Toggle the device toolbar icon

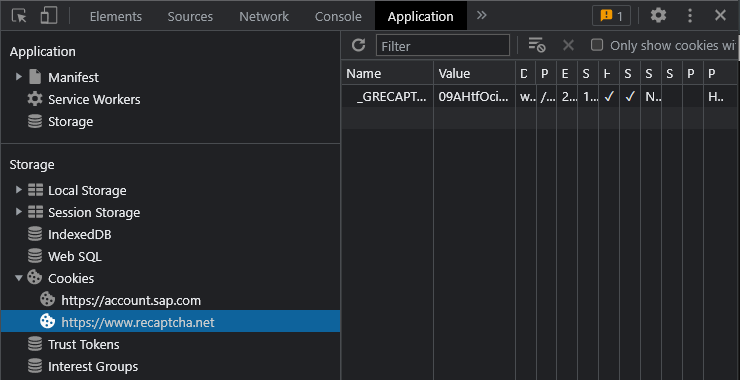click(49, 16)
